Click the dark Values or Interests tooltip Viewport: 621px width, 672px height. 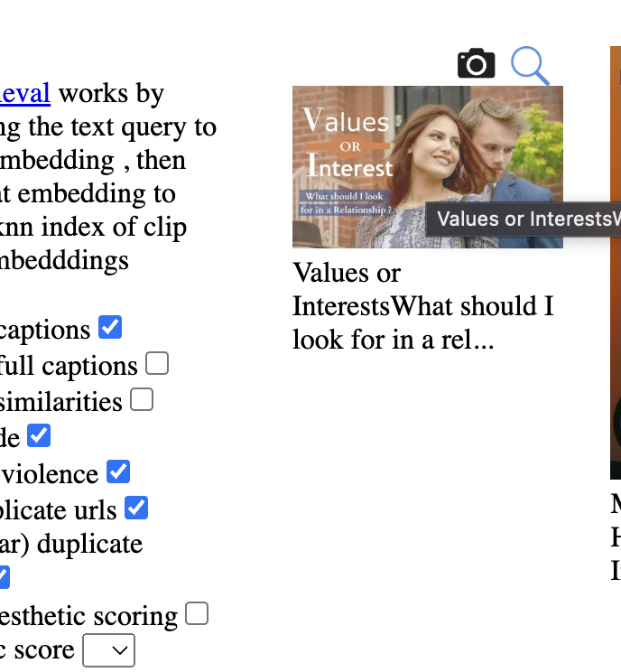coord(524,219)
